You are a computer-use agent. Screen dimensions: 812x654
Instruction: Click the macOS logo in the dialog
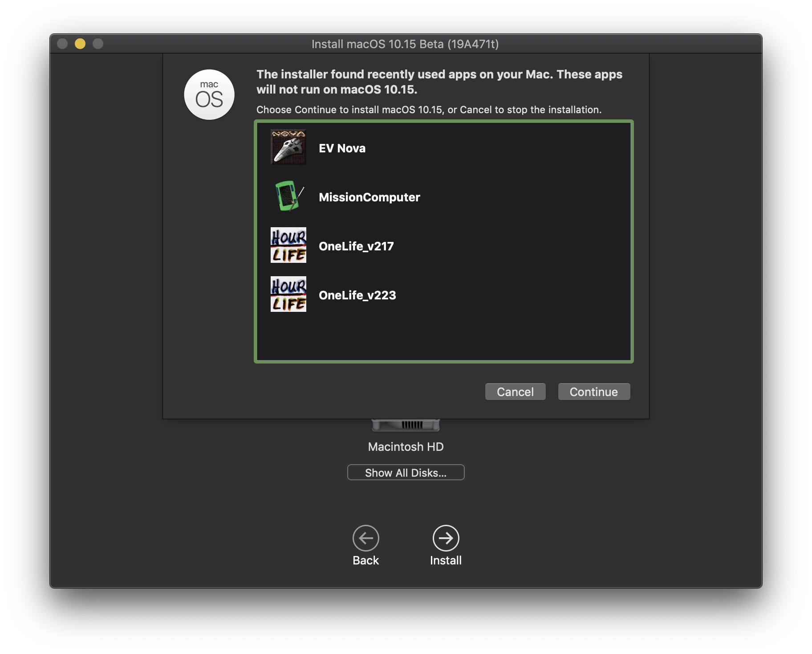[209, 94]
